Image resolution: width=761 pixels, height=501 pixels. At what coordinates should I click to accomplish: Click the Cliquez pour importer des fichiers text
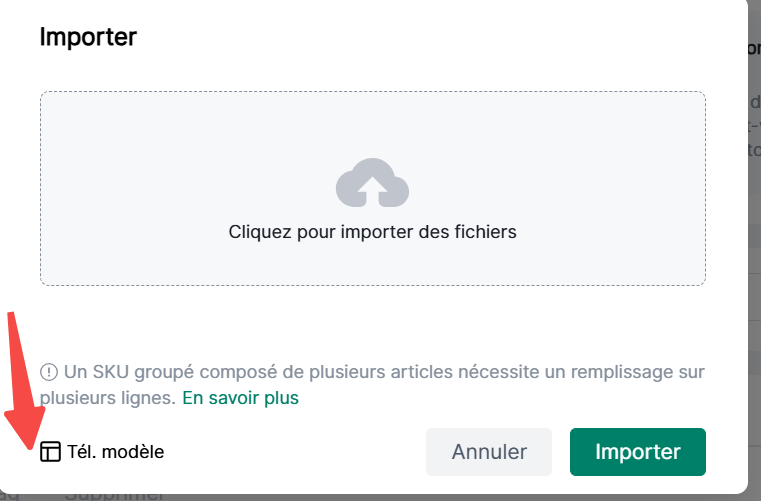click(x=372, y=232)
